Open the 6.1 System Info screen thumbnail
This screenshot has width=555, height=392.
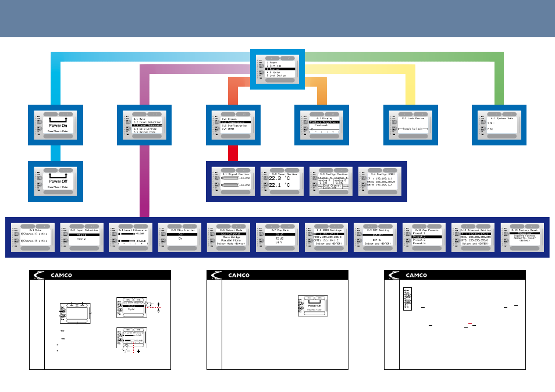[499, 125]
